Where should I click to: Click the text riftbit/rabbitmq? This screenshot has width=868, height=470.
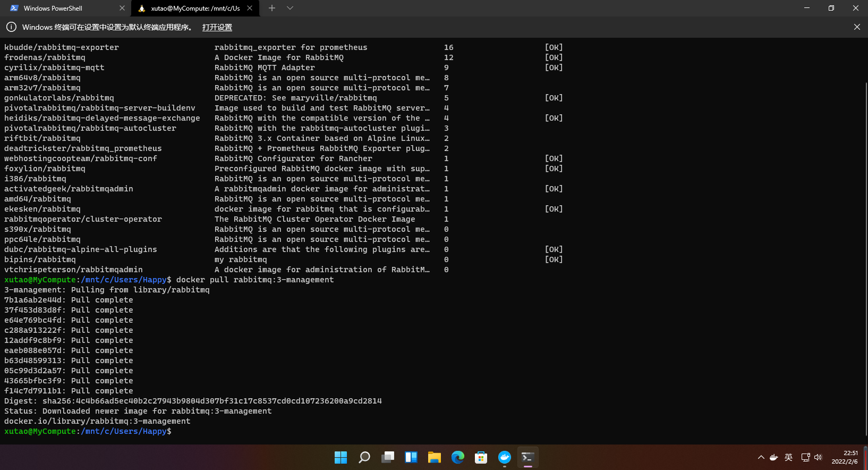click(42, 138)
